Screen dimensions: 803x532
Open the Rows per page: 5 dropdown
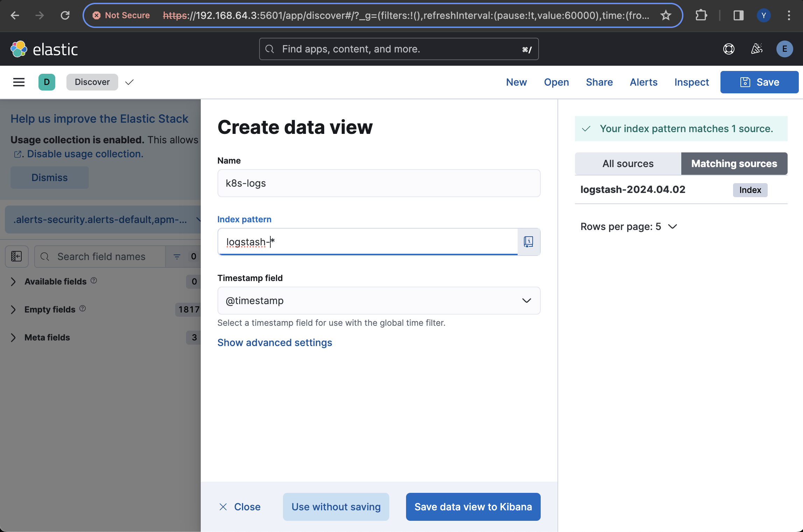[629, 227]
